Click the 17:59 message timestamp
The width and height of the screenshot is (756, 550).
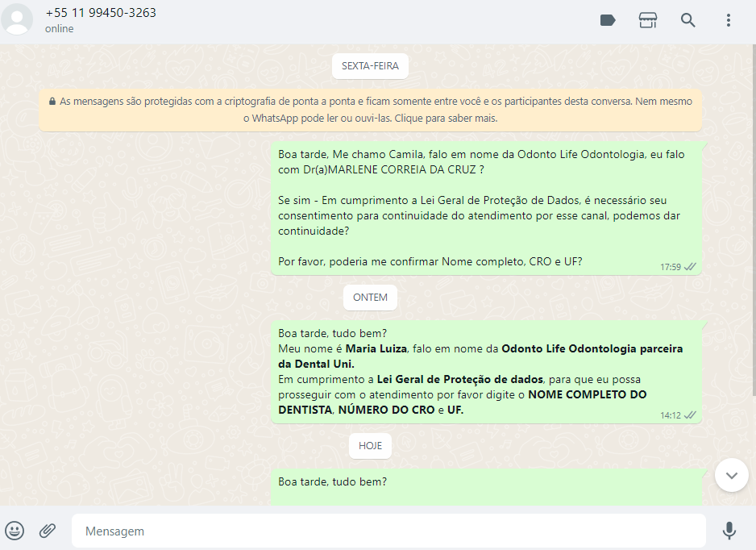[671, 267]
